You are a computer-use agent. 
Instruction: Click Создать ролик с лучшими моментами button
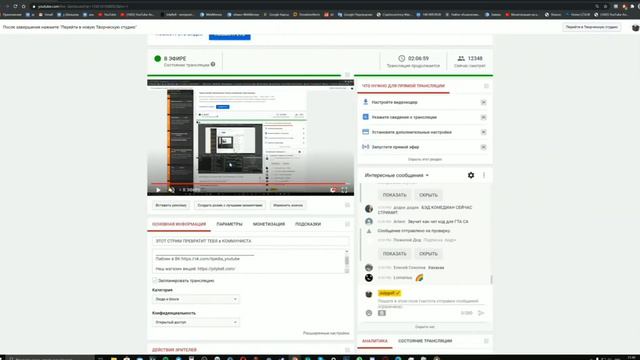(229, 205)
